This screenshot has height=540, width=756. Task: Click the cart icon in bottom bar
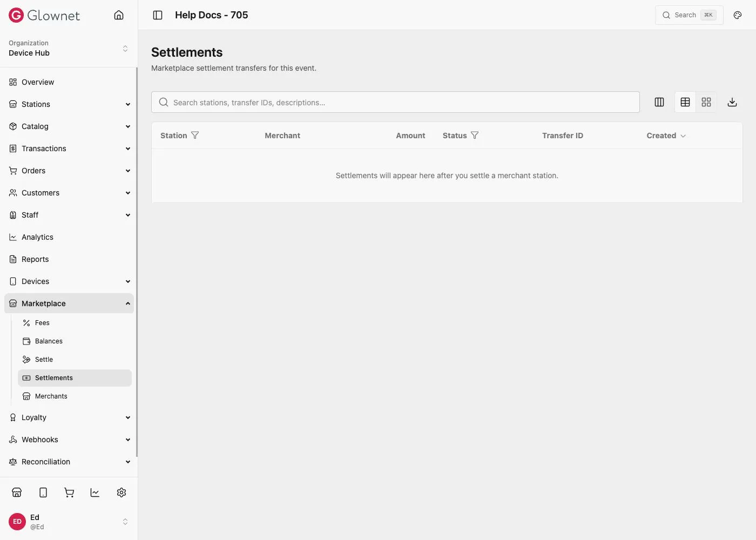69,492
